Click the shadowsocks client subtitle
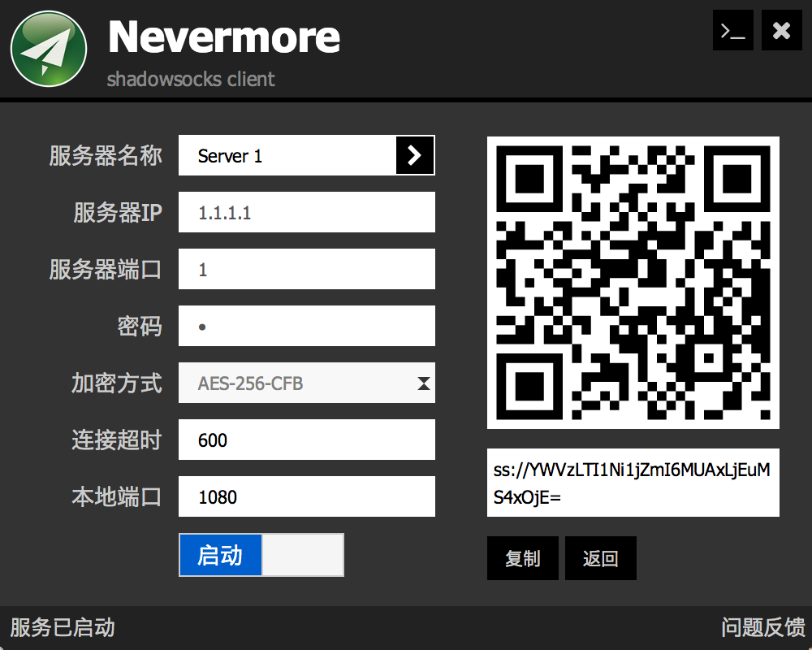Screen dimensions: 812x650 [191, 80]
